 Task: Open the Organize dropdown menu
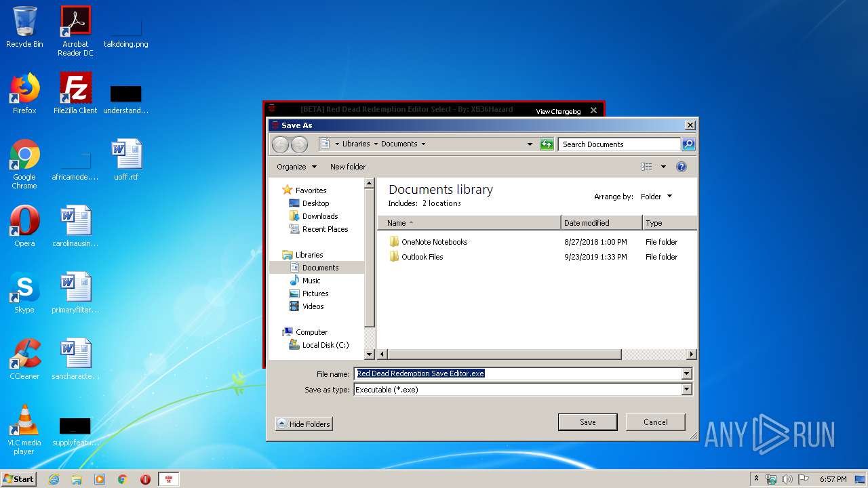[296, 167]
